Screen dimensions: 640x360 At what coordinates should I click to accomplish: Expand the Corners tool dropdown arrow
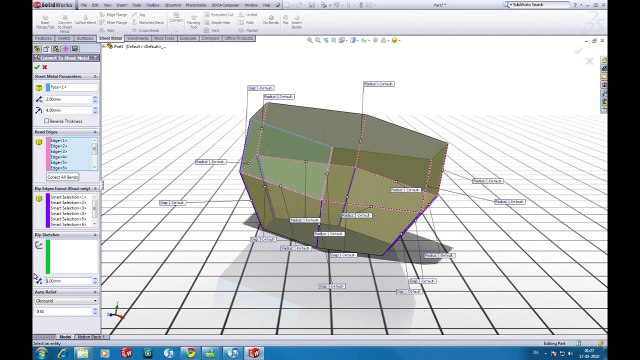pos(176,31)
